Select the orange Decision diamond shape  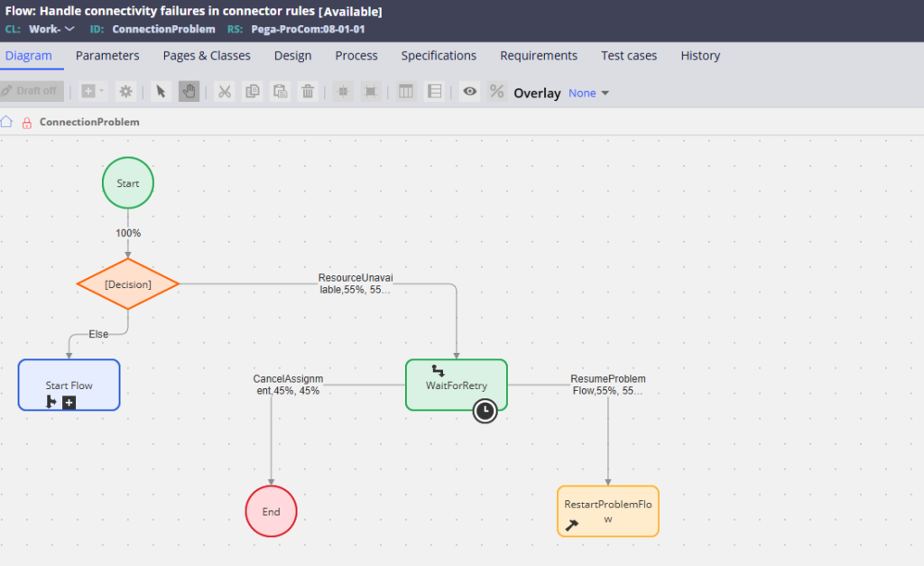[x=128, y=284]
